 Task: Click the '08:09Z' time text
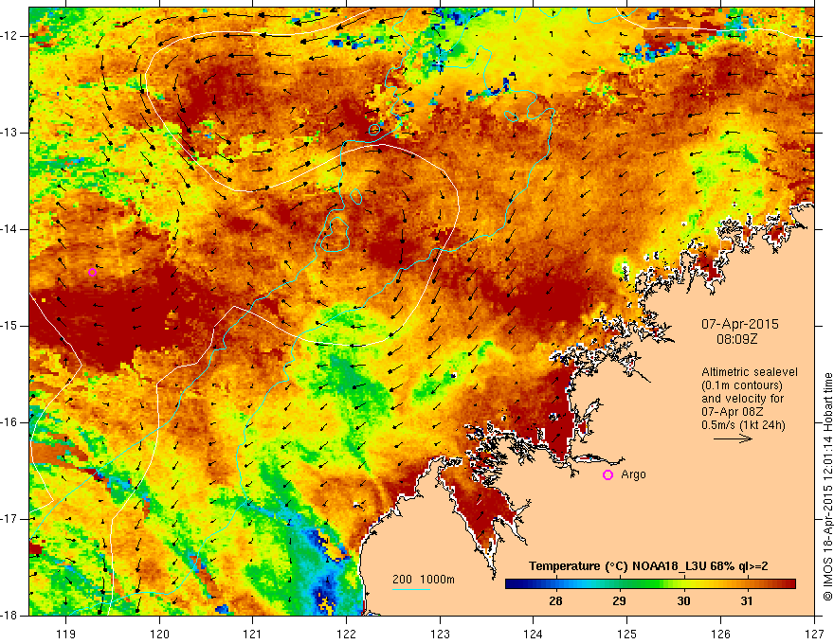[x=736, y=339]
